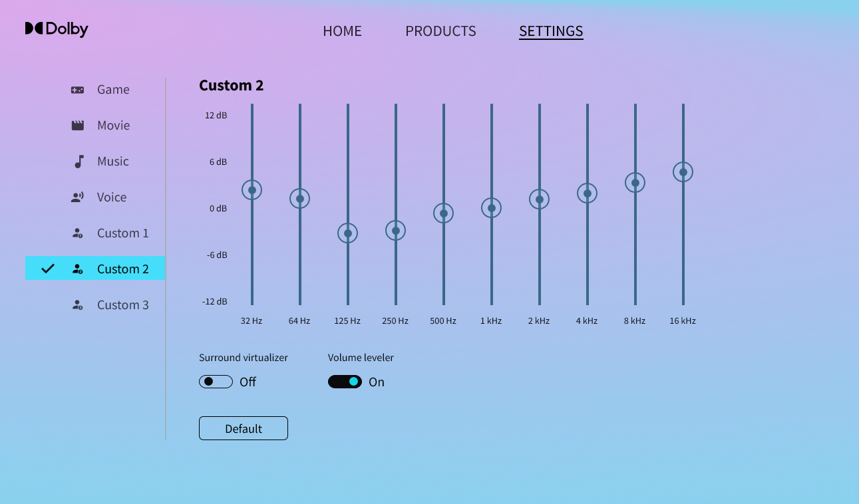
Task: Choose the Custom 2 preset label
Action: tap(123, 269)
